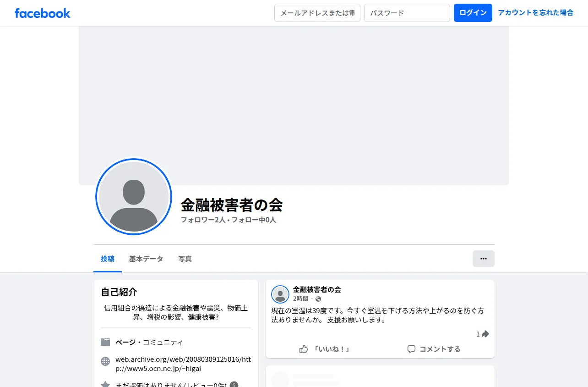This screenshot has width=588, height=387.
Task: Open the 写真 tab
Action: pos(185,259)
